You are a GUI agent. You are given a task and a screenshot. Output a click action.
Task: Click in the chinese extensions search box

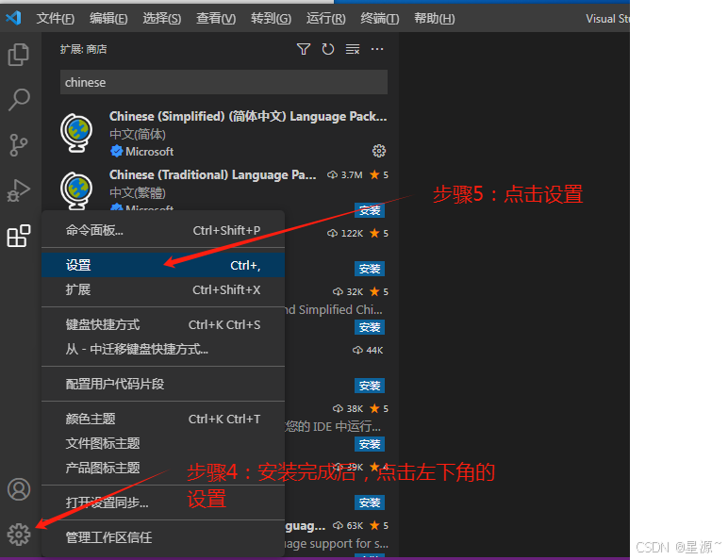223,82
